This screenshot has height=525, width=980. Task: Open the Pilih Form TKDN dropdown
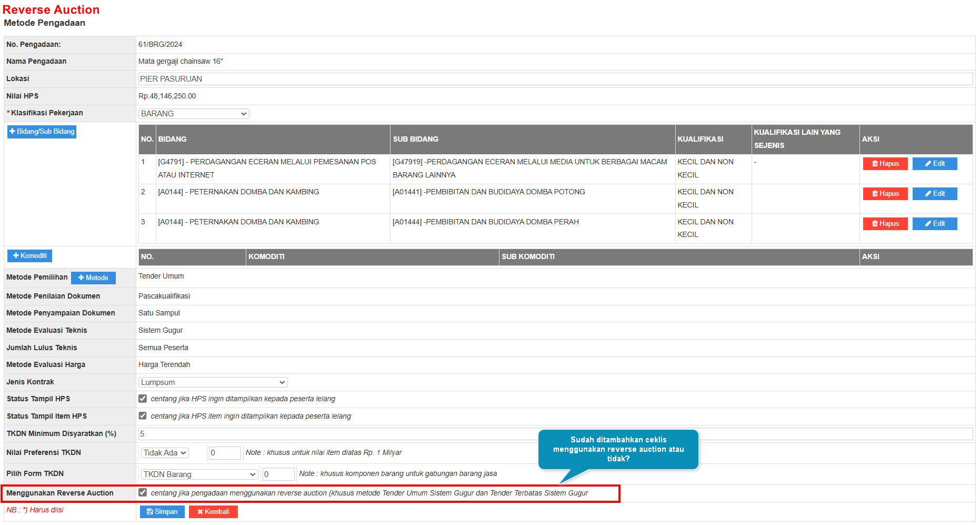coord(199,474)
